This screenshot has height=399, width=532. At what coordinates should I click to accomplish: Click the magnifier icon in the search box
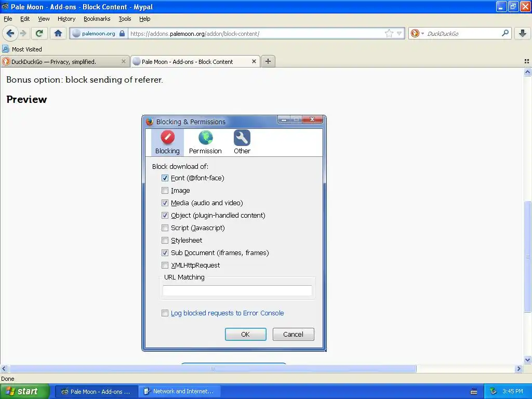pyautogui.click(x=505, y=33)
